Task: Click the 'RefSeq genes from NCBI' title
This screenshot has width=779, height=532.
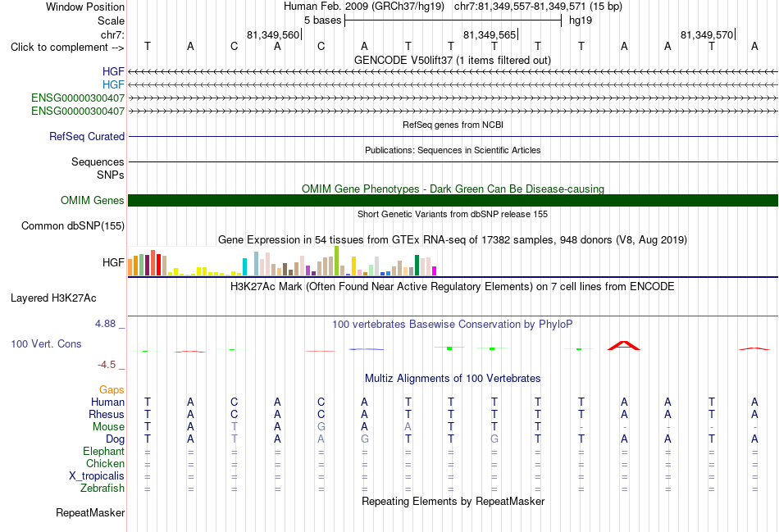Action: 453,125
